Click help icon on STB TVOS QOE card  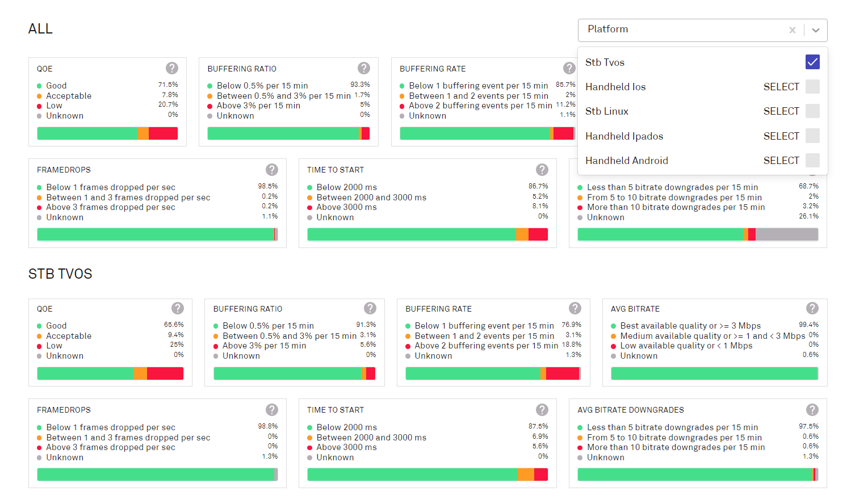178,308
